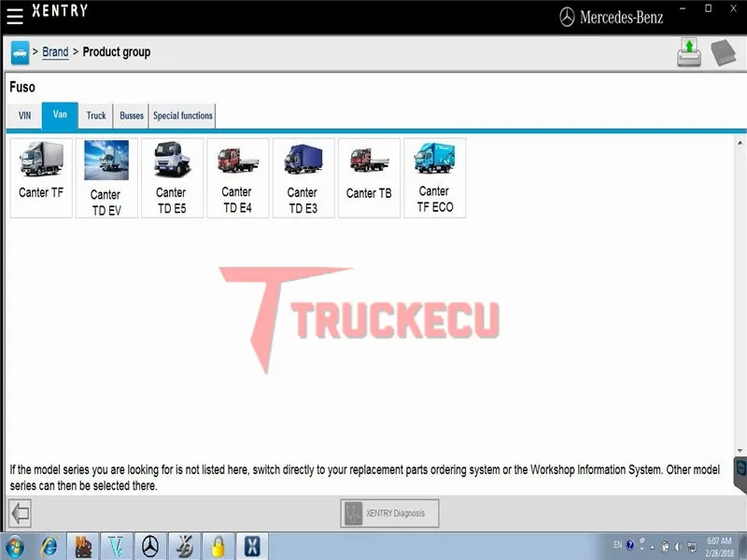Click the Mercedes-Benz logo in header

coord(612,17)
